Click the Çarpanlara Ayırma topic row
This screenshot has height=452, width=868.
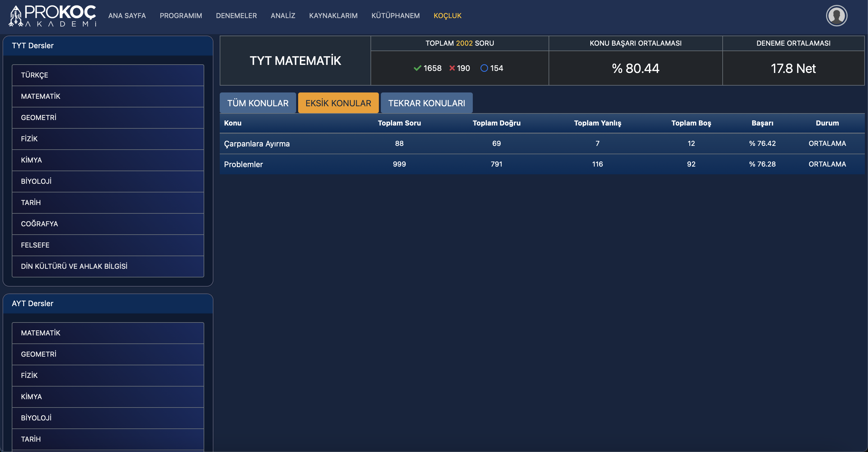(257, 144)
